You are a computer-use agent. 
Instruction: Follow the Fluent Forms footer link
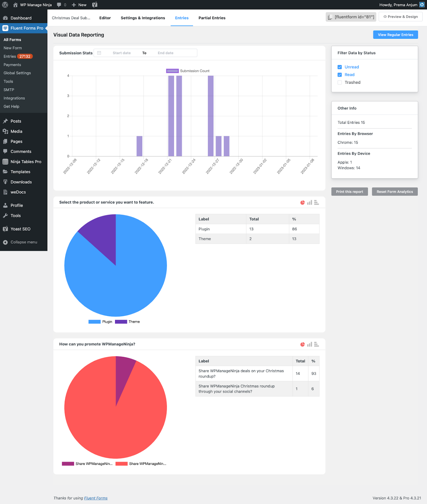point(96,498)
